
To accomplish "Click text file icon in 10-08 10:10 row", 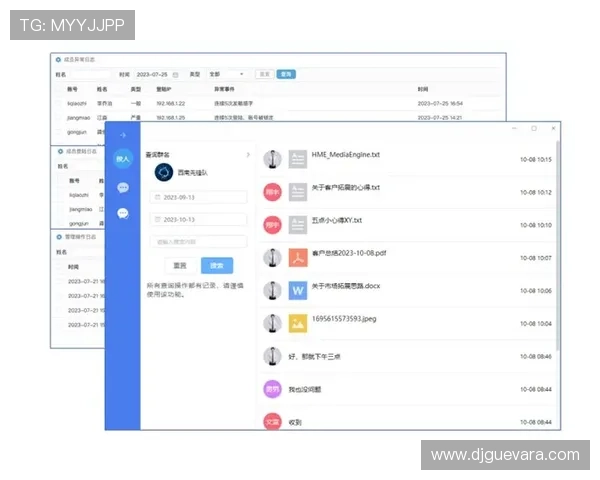I will tap(298, 225).
